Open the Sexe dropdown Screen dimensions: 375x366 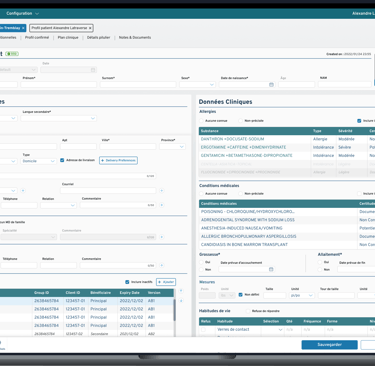tap(197, 85)
